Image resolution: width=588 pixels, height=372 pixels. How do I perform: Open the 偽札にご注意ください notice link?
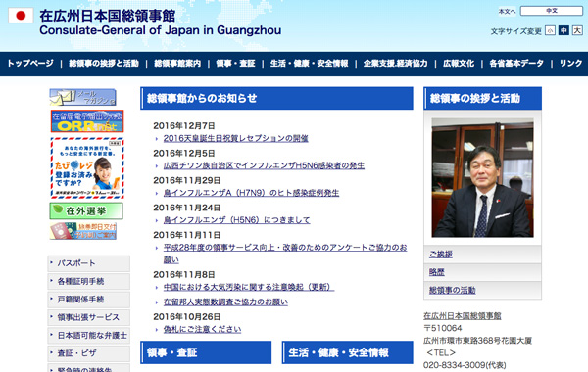tap(202, 329)
